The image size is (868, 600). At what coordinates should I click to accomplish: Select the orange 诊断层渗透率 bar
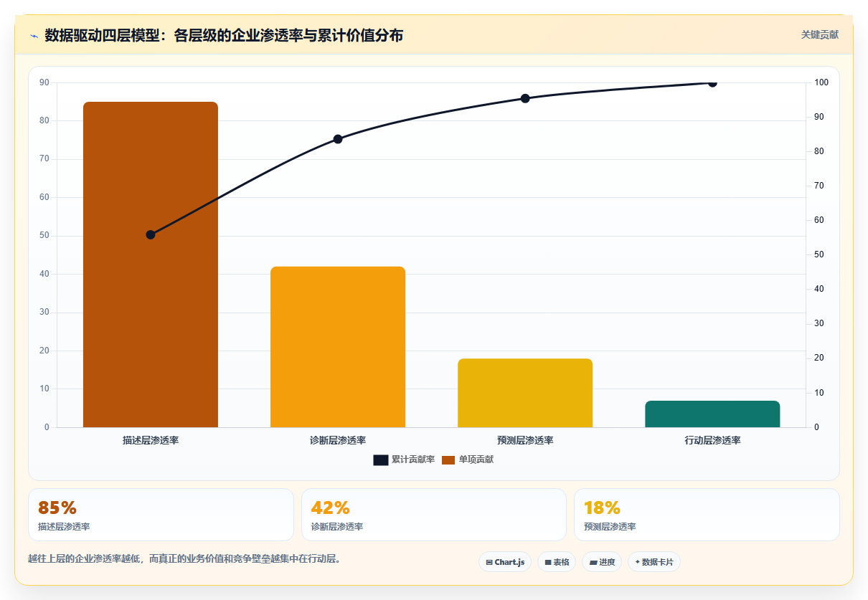(x=338, y=347)
